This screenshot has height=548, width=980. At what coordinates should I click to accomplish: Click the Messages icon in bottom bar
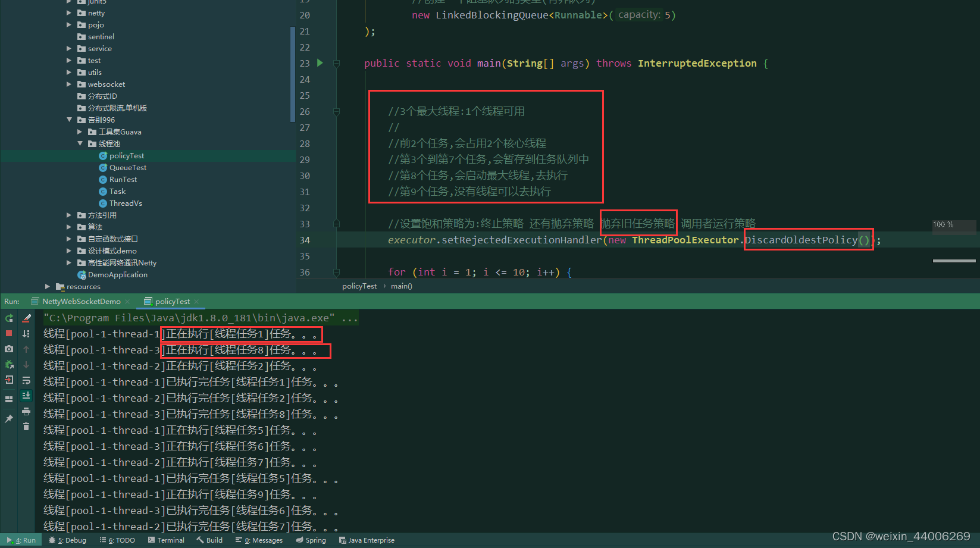(239, 540)
